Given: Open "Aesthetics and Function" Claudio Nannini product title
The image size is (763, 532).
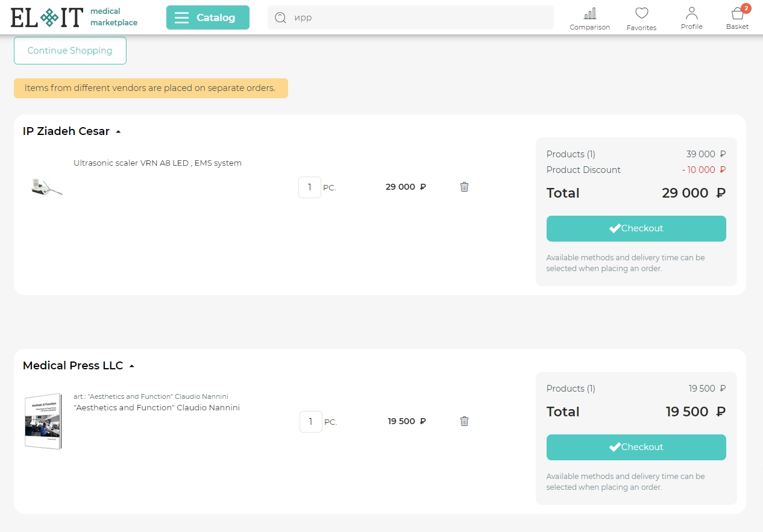Looking at the screenshot, I should [x=157, y=408].
